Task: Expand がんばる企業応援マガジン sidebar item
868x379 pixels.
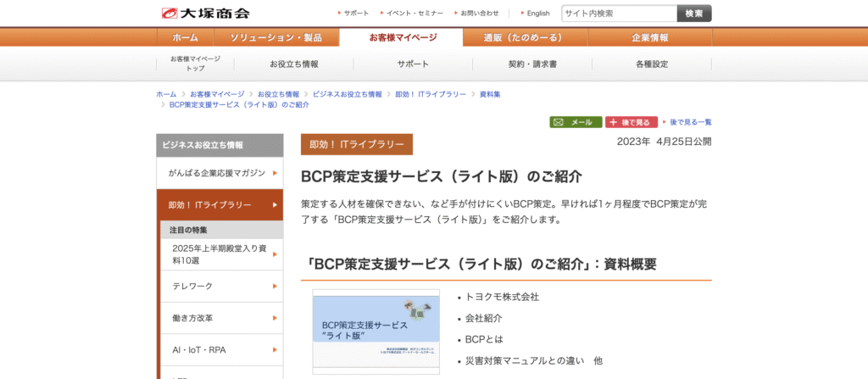Action: pos(220,172)
